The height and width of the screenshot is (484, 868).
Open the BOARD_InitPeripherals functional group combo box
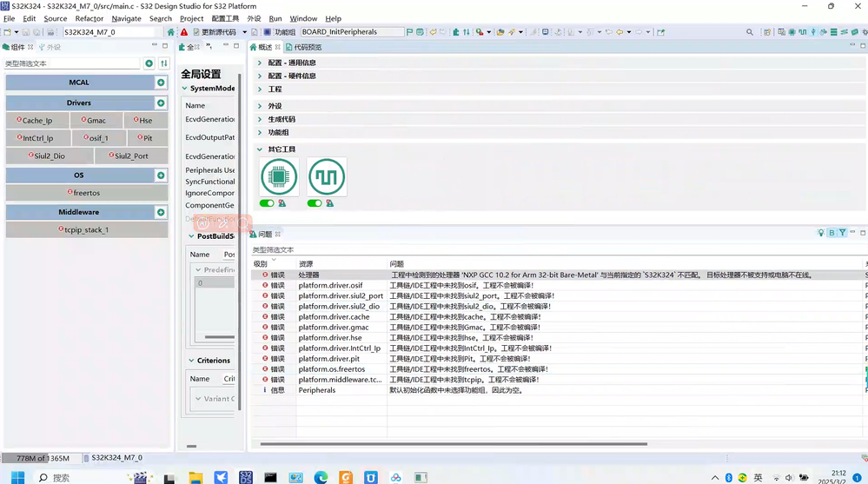(352, 32)
